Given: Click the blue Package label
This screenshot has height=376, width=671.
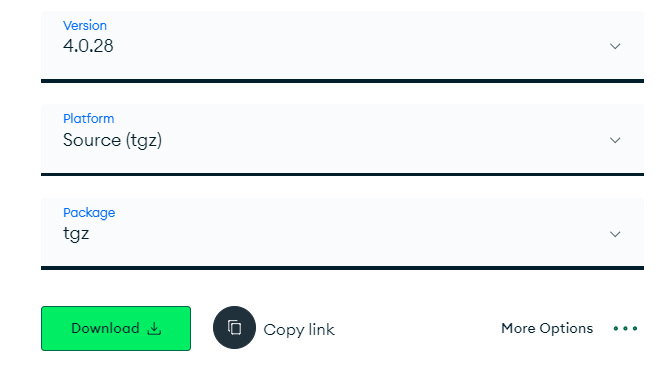Looking at the screenshot, I should tap(89, 213).
